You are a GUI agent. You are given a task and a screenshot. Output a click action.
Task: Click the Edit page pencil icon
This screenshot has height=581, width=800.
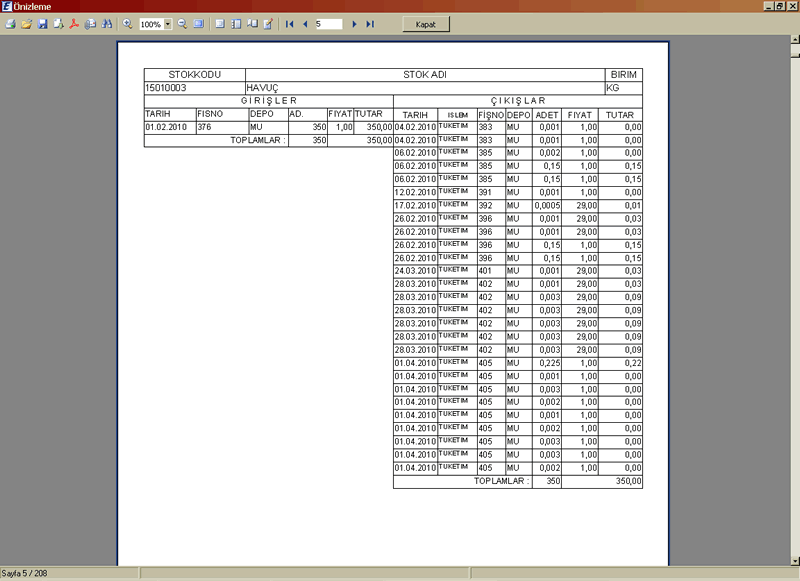coord(268,23)
